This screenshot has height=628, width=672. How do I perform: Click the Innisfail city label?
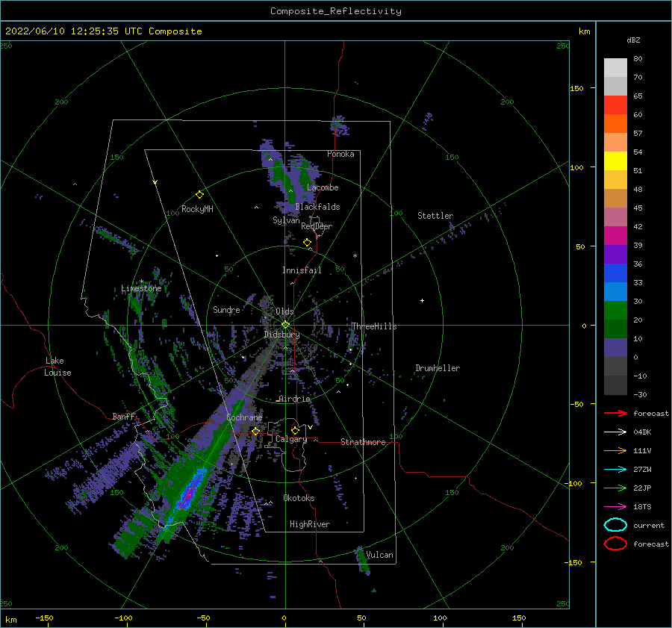(x=302, y=270)
